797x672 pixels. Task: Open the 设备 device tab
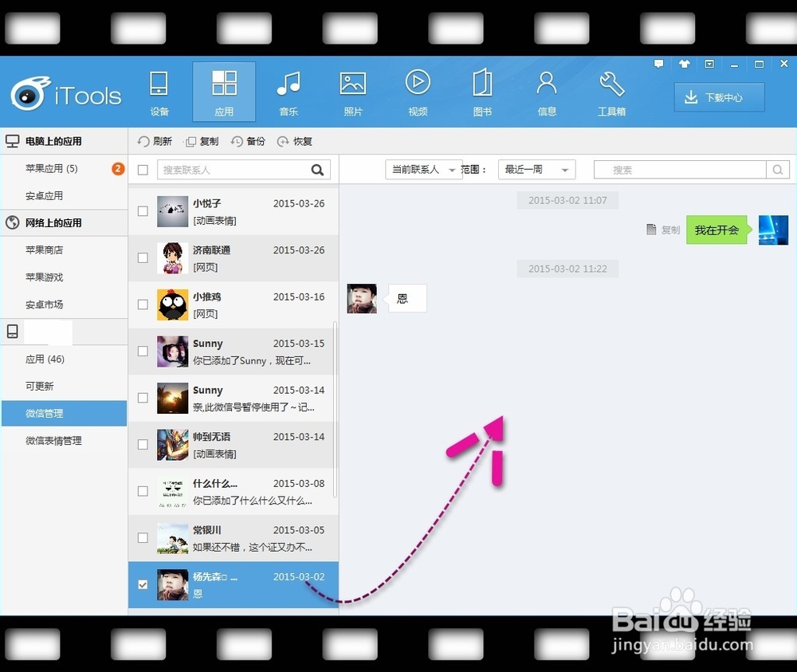[x=159, y=92]
